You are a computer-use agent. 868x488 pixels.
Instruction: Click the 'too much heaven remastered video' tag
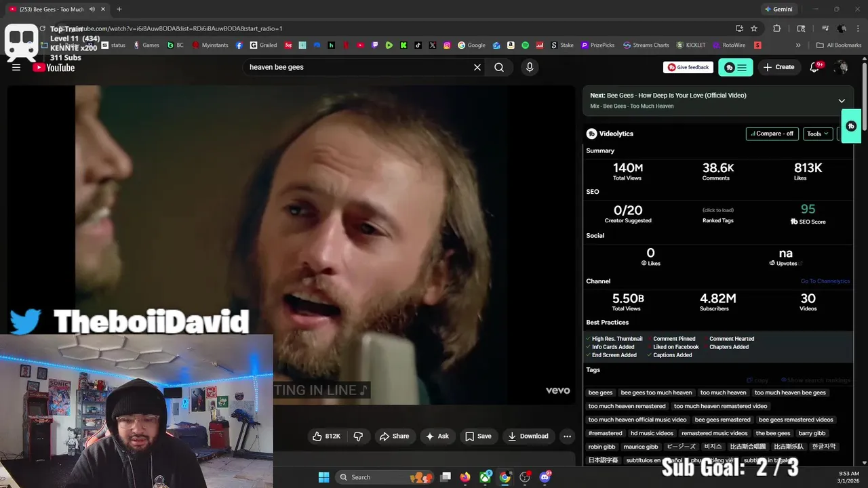click(x=720, y=406)
